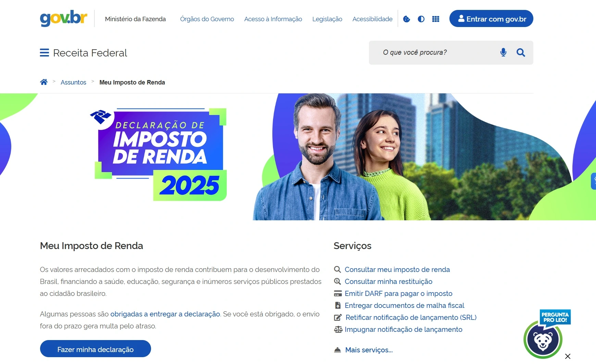The height and width of the screenshot is (364, 596).
Task: Open Consultar minha restituição service link
Action: (388, 282)
